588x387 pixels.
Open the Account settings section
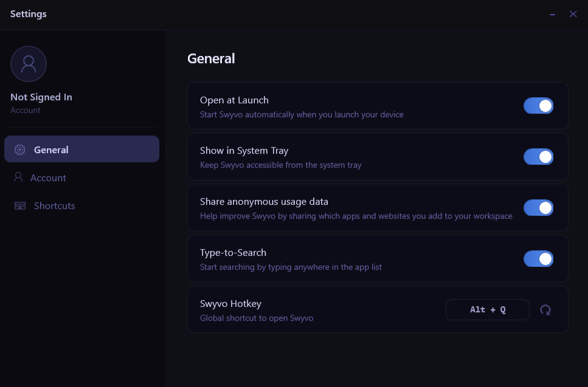tap(81, 177)
